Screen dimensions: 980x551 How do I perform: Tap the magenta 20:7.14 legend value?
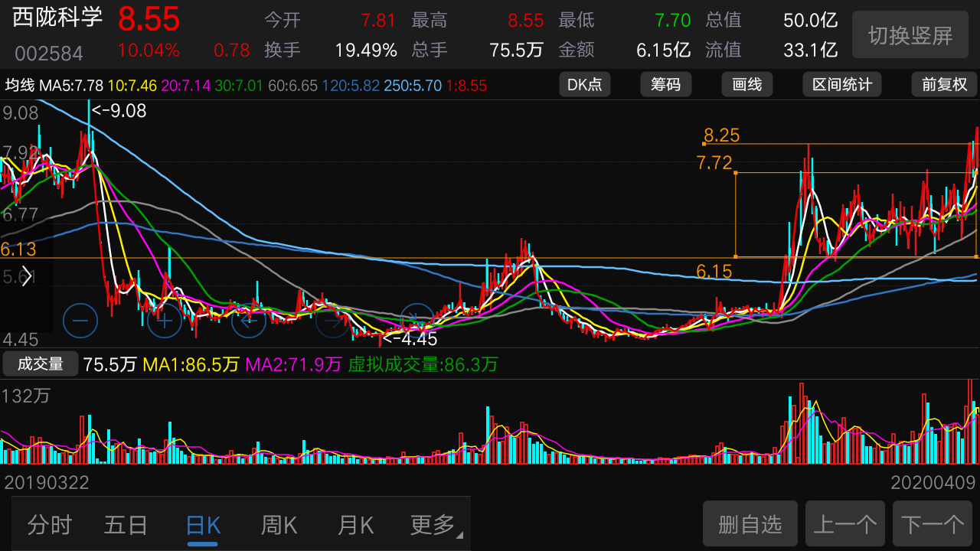point(186,85)
